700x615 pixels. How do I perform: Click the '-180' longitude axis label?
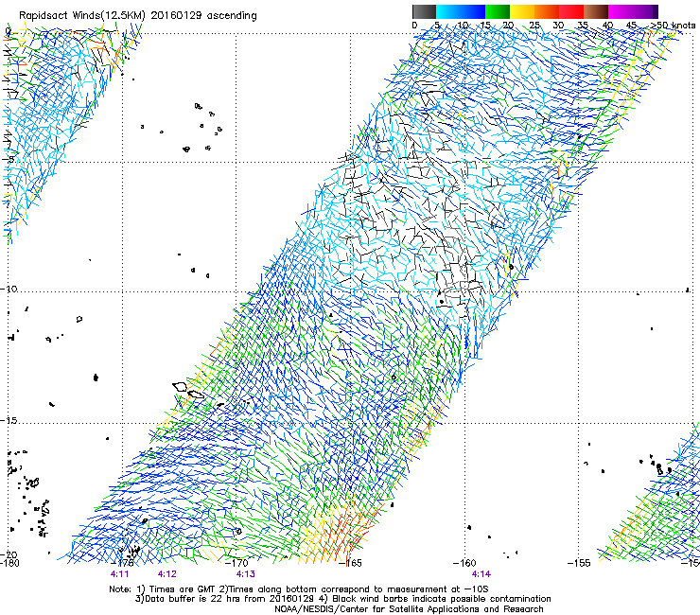9,563
